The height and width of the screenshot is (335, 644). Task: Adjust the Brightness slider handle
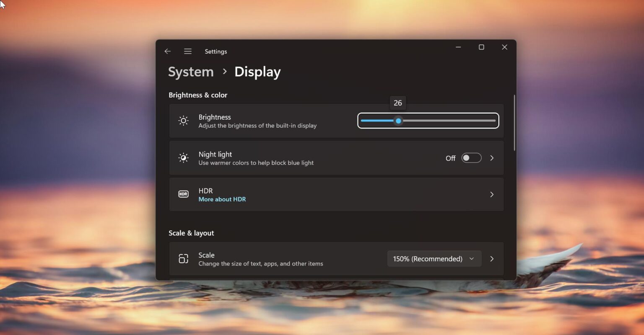click(x=398, y=121)
